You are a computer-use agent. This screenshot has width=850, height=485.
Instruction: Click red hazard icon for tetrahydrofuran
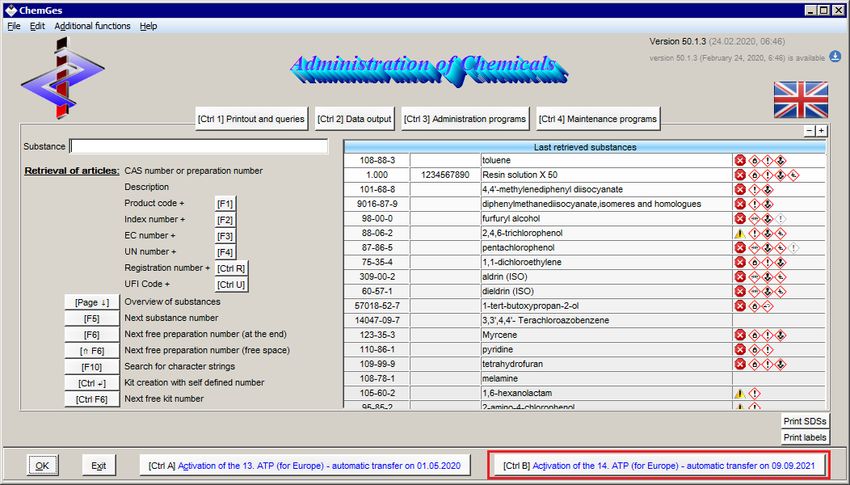[740, 364]
